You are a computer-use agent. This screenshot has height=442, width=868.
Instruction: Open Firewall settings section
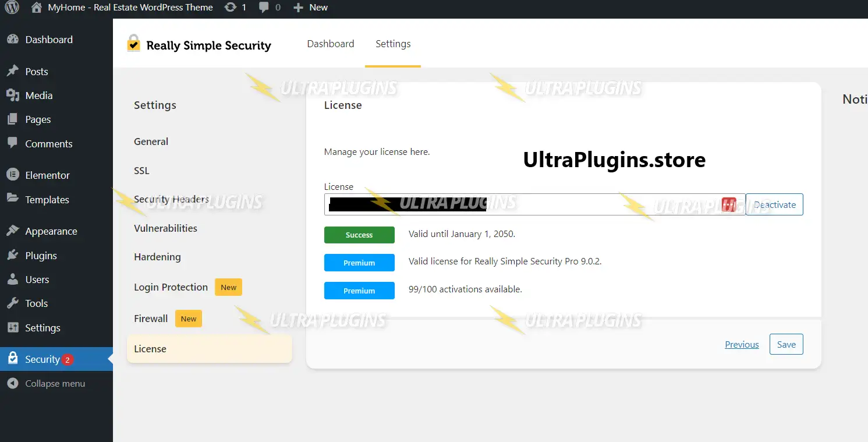[x=151, y=319]
